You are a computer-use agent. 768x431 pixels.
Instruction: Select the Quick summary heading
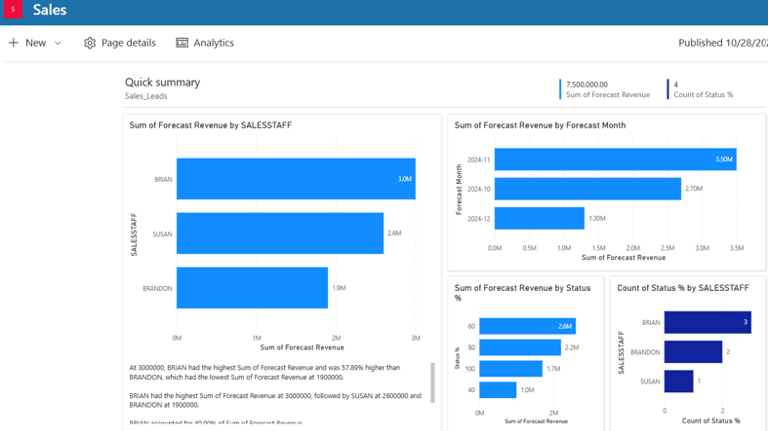point(163,82)
